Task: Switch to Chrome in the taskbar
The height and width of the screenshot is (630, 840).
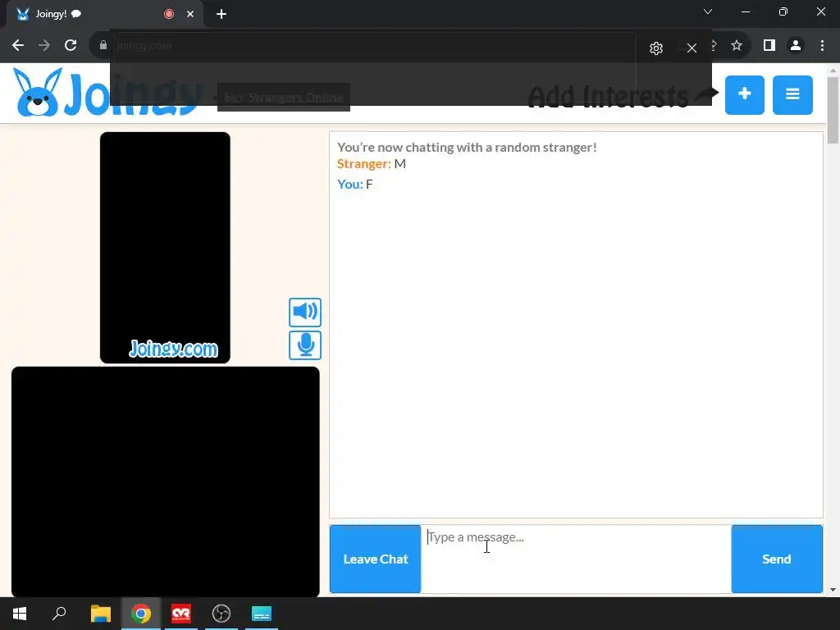Action: [141, 614]
